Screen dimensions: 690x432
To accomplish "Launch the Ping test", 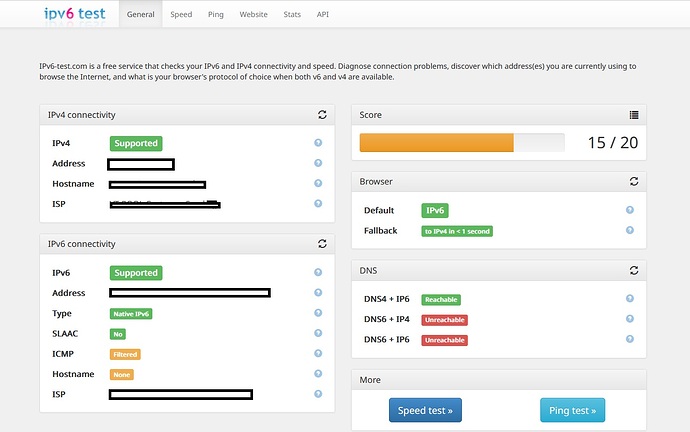I will pos(572,410).
